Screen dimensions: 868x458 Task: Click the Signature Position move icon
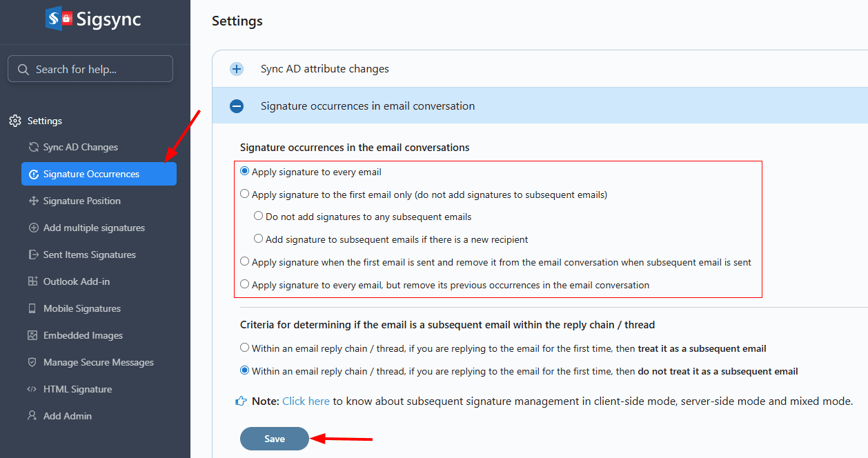[33, 201]
